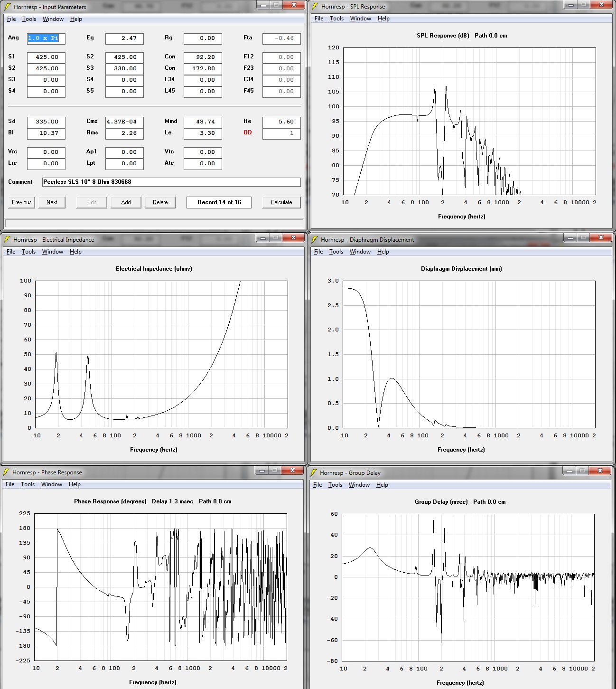The height and width of the screenshot is (689, 616).
Task: Click the Ang field showing 1.0 x Pi
Action: (x=46, y=38)
